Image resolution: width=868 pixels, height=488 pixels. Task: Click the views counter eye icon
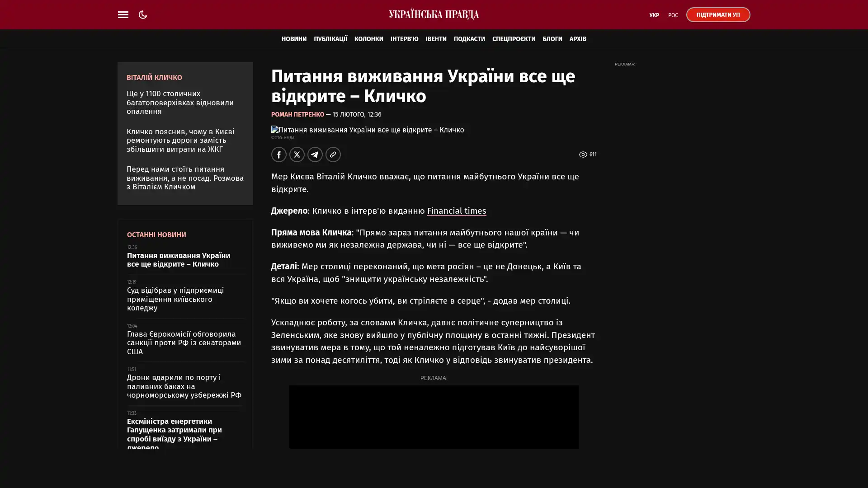tap(583, 155)
